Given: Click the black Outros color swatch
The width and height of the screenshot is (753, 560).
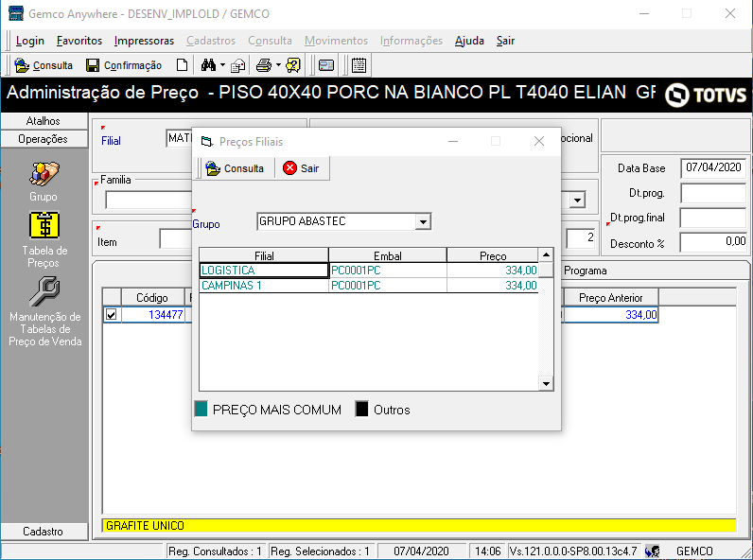Looking at the screenshot, I should [x=361, y=410].
